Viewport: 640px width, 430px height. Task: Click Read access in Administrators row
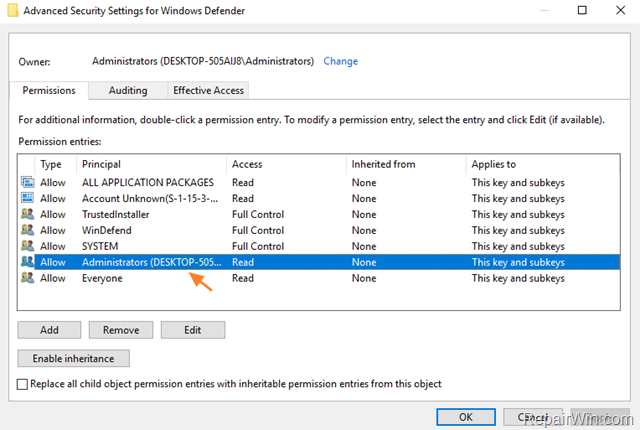[x=243, y=262]
